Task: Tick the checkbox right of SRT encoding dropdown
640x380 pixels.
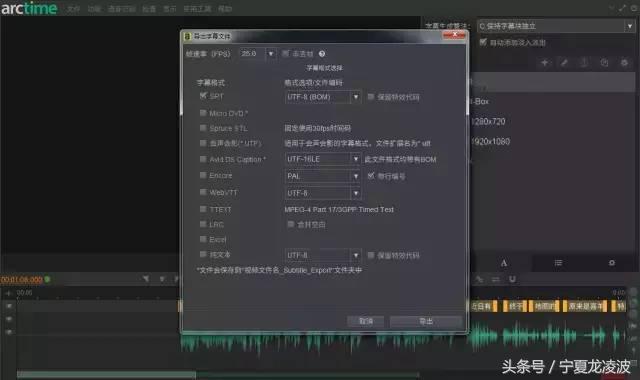Action: click(x=371, y=97)
